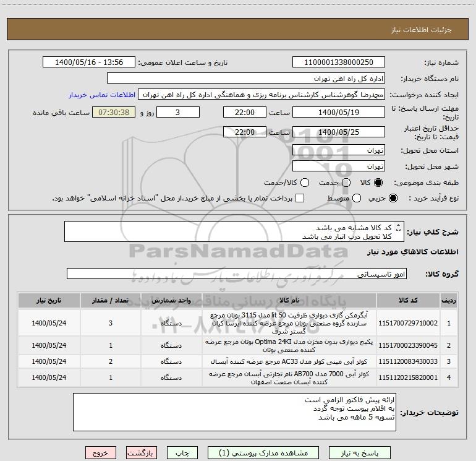Click item code 1151700729710002

click(408, 323)
